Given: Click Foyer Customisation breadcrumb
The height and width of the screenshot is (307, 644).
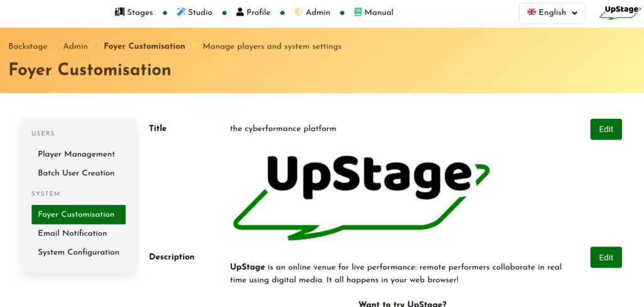Looking at the screenshot, I should pos(145,46).
